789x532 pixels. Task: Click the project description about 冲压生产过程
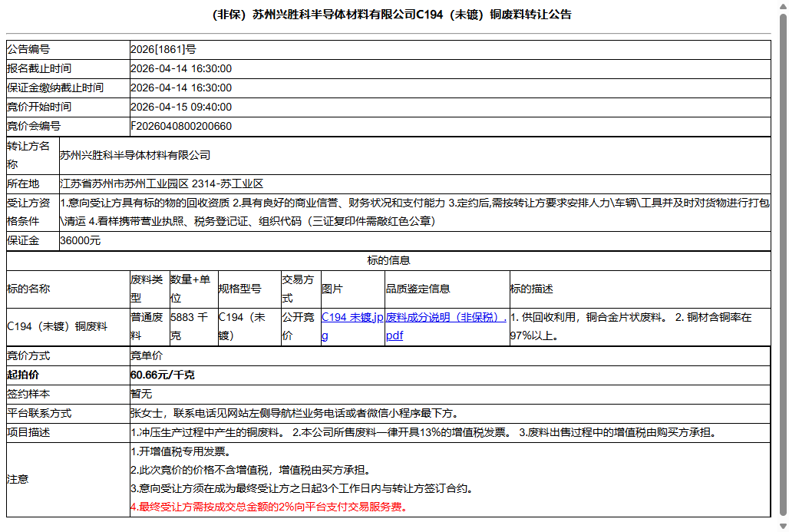pos(423,432)
